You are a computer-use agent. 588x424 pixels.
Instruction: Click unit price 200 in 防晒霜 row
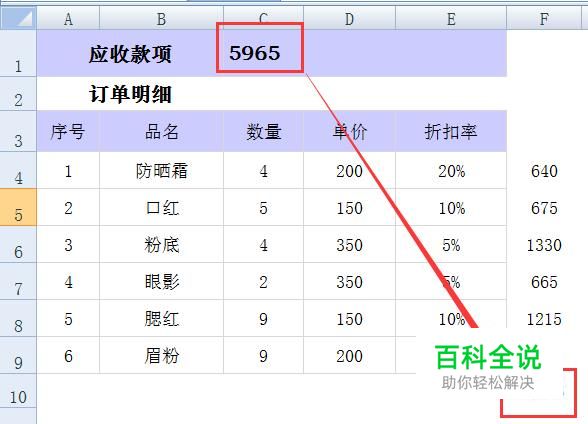click(x=349, y=170)
